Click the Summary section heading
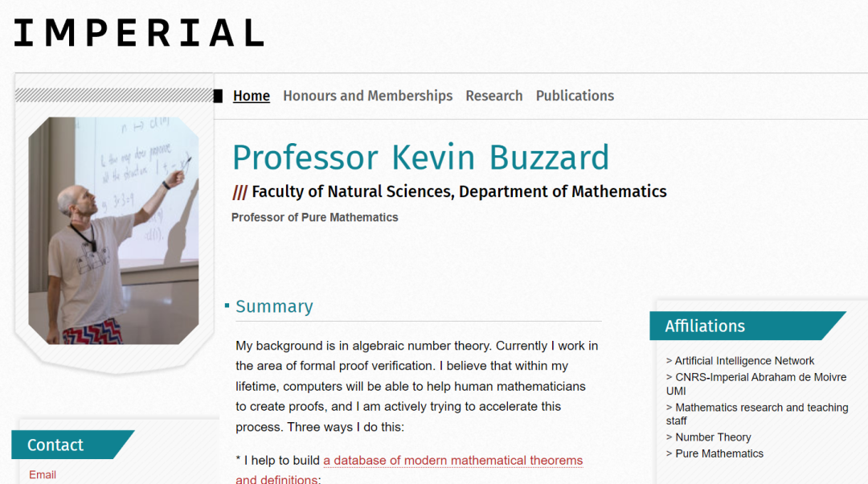The width and height of the screenshot is (868, 484). click(274, 306)
